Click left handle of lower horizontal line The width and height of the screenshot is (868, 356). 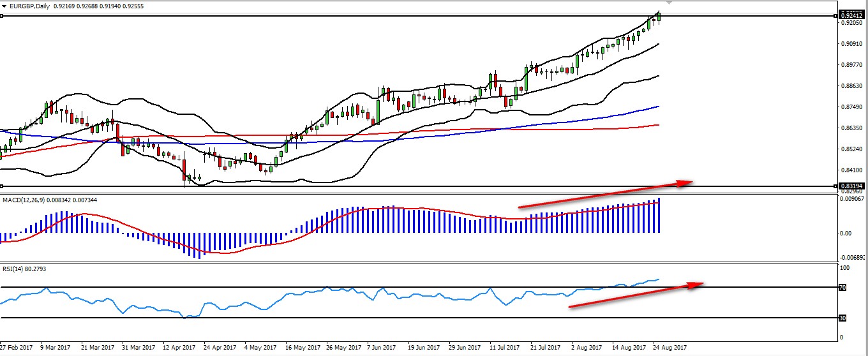[1, 186]
